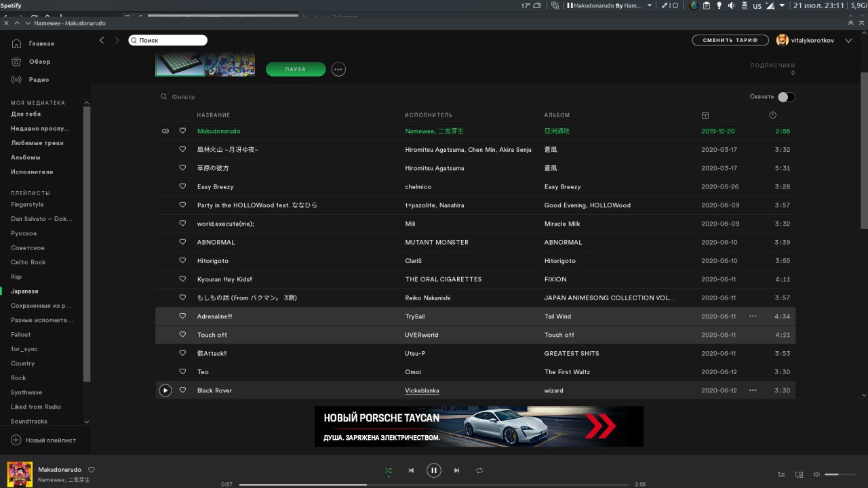The height and width of the screenshot is (488, 868).
Task: Like the now playing Makudonarudo heart
Action: 92,470
